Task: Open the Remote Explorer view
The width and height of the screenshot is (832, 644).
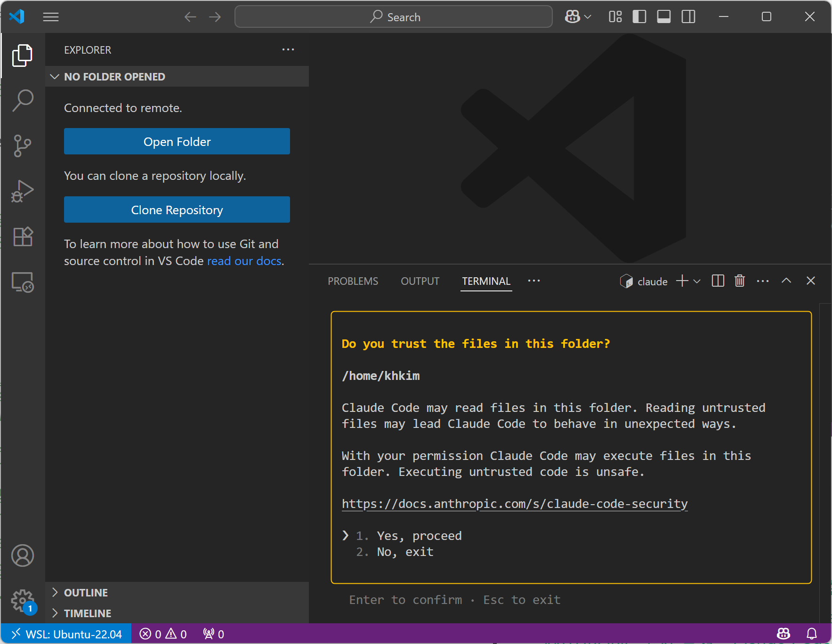Action: [23, 282]
